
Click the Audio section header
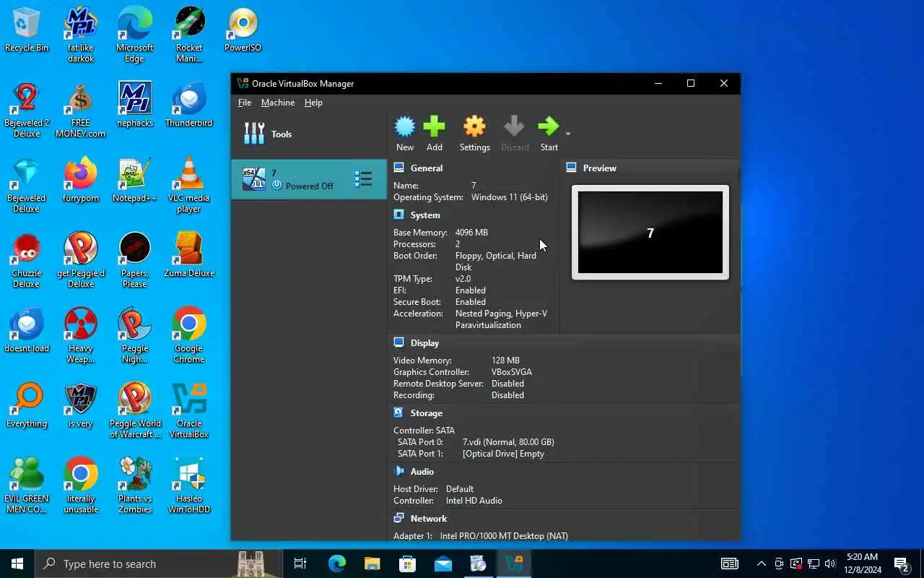(422, 471)
